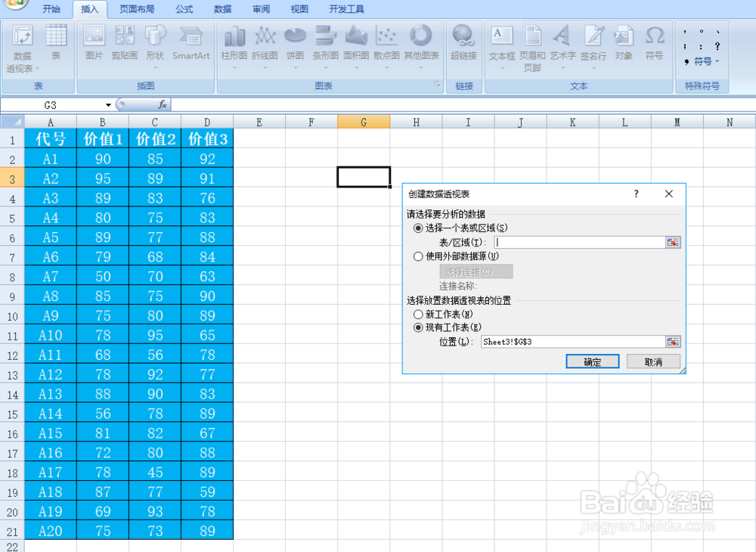
Task: Choose the 现有工作表 radio option
Action: 418,327
